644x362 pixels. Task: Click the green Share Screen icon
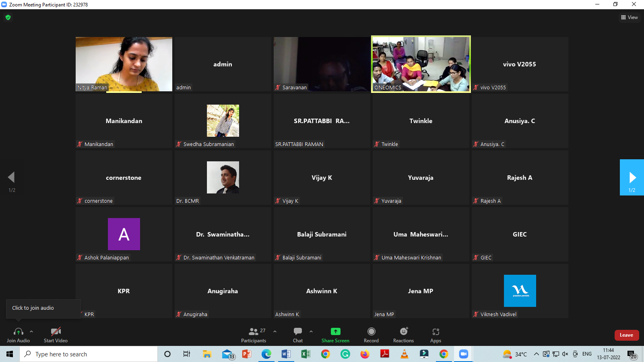(335, 331)
